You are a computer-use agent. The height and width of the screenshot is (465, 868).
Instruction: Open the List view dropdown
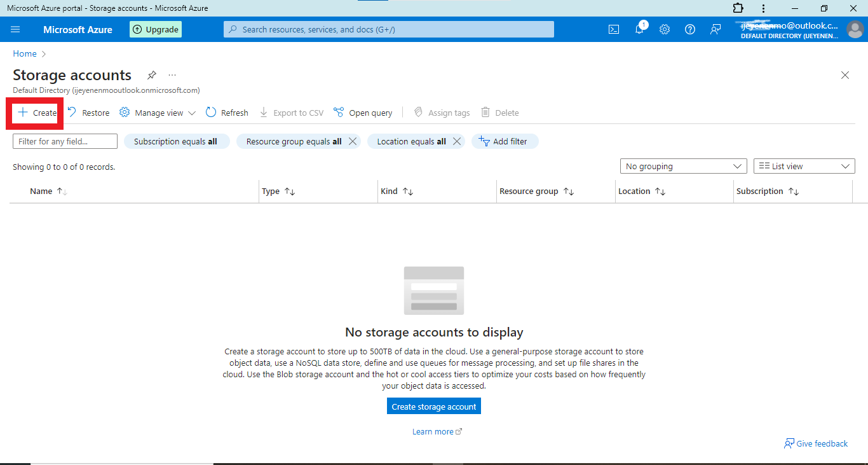click(x=804, y=166)
